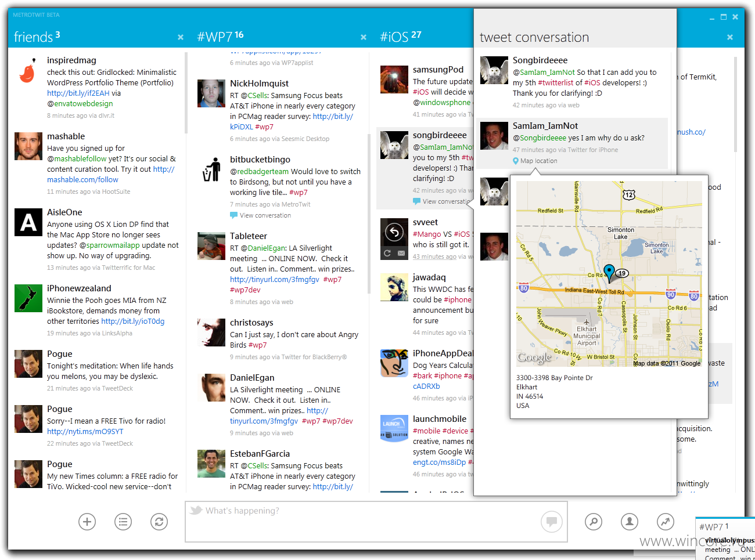The height and width of the screenshot is (560, 755).
Task: Retweet svveet's tweet using the circular arrow icon
Action: coord(387,253)
